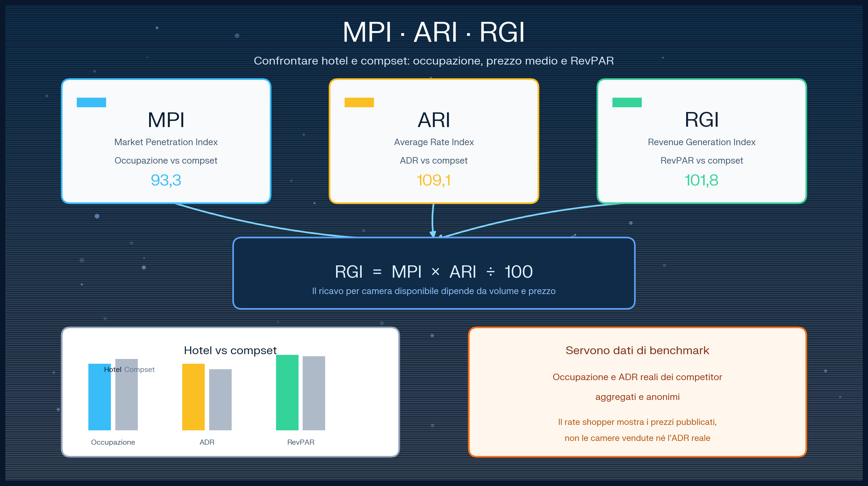868x486 pixels.
Task: Click the 'Compset' legend label
Action: click(x=139, y=370)
